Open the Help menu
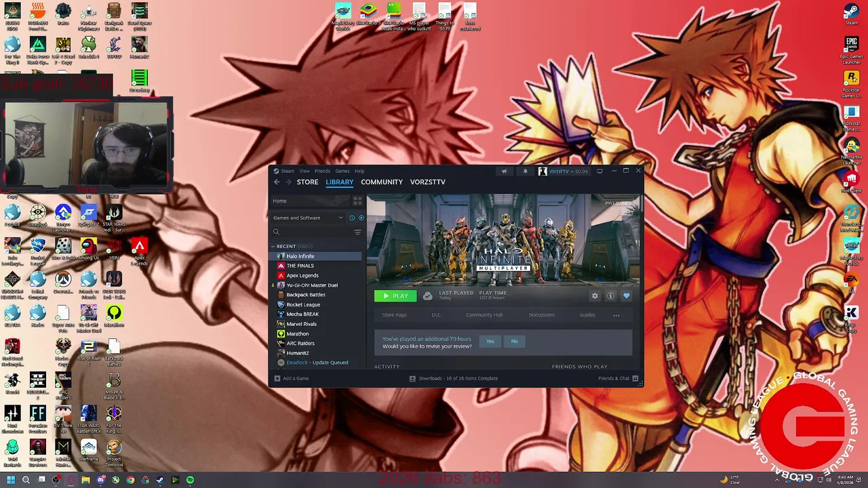The image size is (868, 488). 359,171
